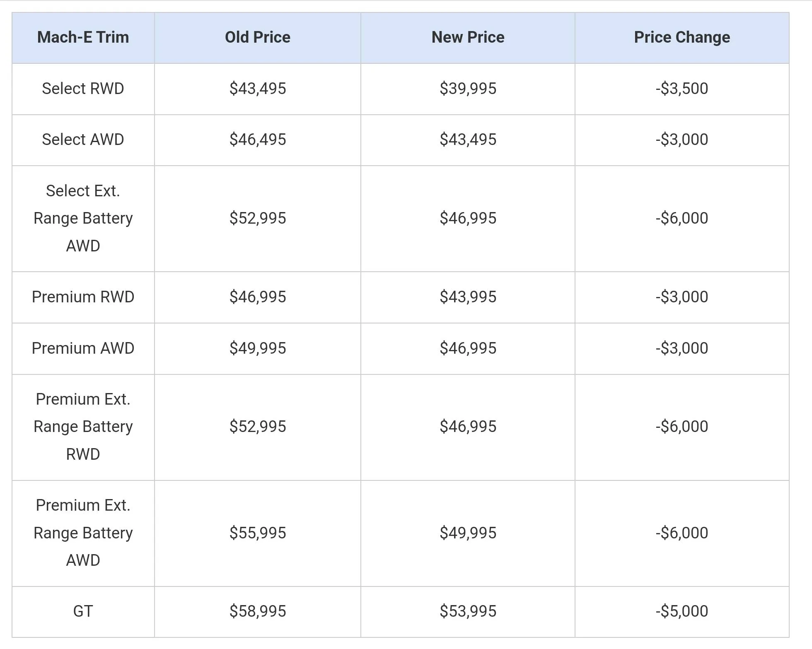
Task: Click the Mach-E Trim column header
Action: pyautogui.click(x=83, y=38)
